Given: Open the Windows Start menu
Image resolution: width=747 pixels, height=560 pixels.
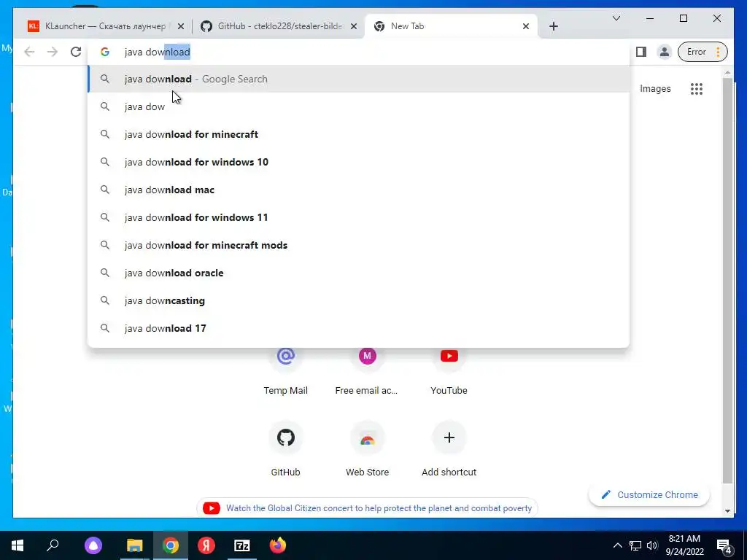Looking at the screenshot, I should coord(18,545).
